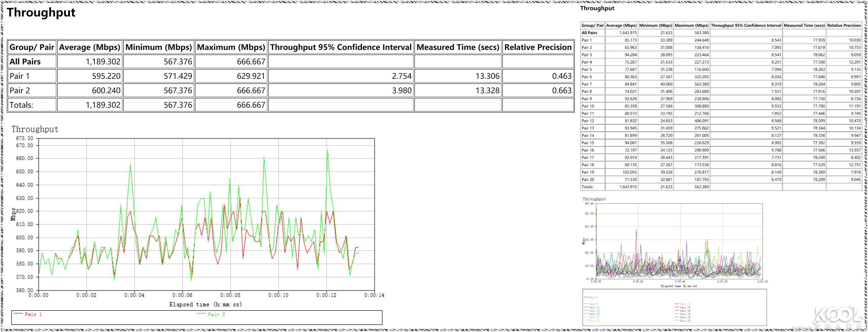Click the large Average (Mbps) column header
Screen dimensions: 868x332
coord(89,47)
